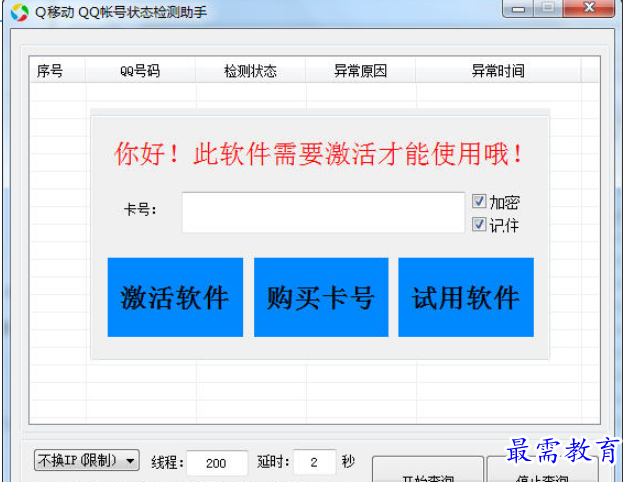Click the disabled maximize window button

548,8
